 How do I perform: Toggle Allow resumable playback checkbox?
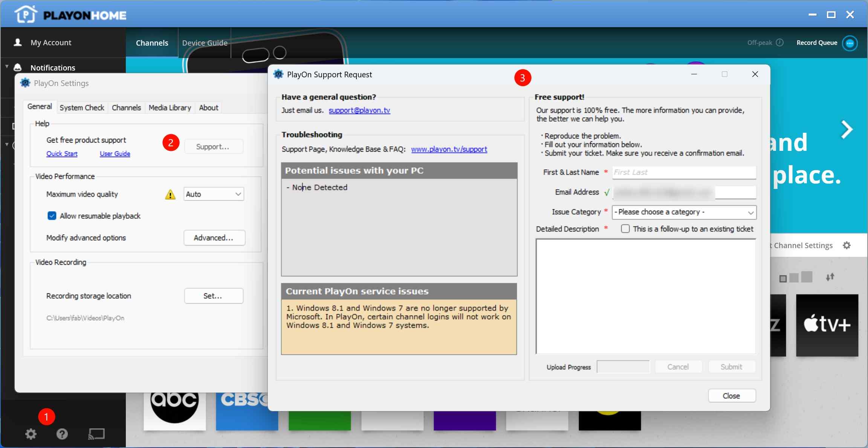point(52,216)
